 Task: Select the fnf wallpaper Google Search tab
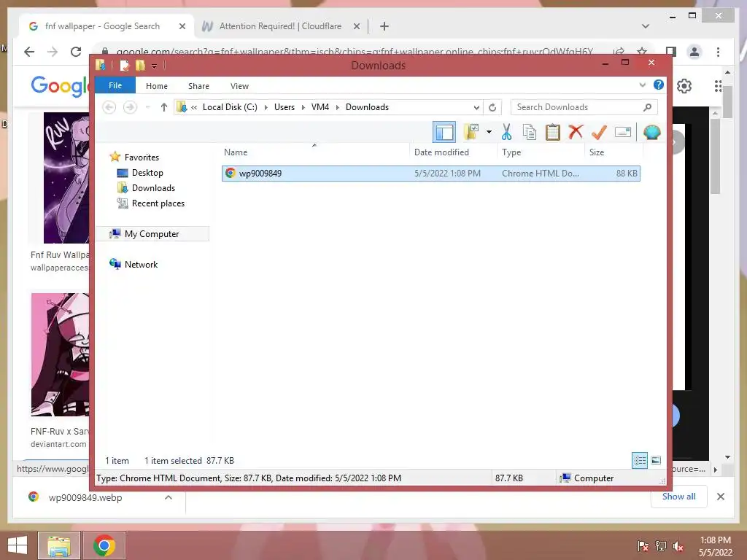(x=101, y=26)
